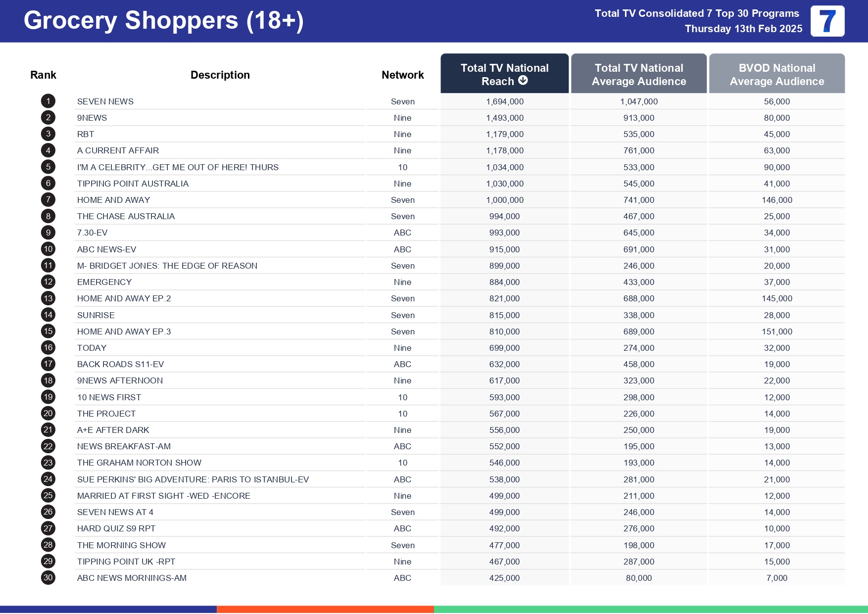Click the Rank column heading
This screenshot has width=868, height=614.
(43, 75)
